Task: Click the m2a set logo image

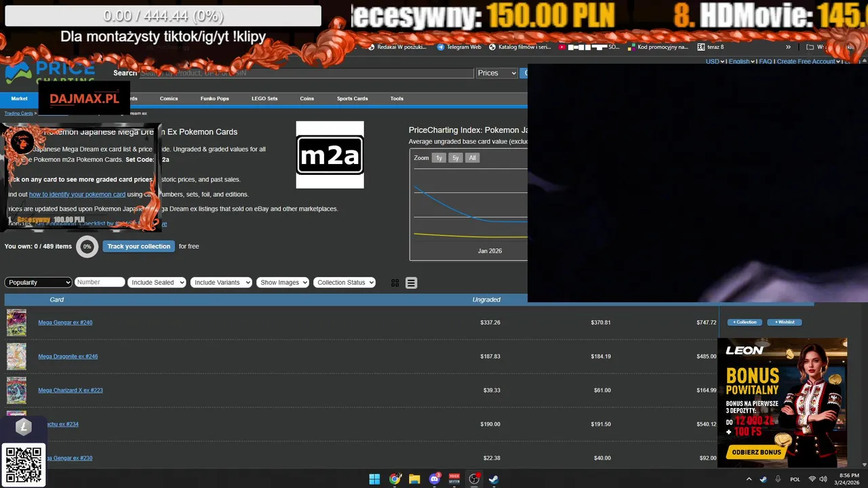Action: [x=330, y=155]
